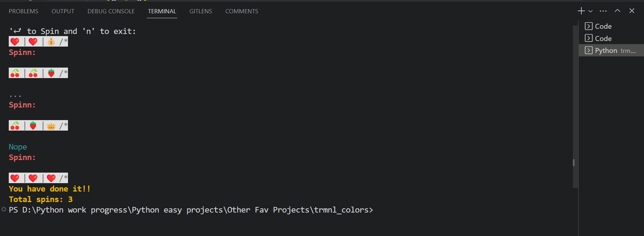Open the launch profile dropdown arrow
Screen dimensions: 644x236
pos(590,11)
